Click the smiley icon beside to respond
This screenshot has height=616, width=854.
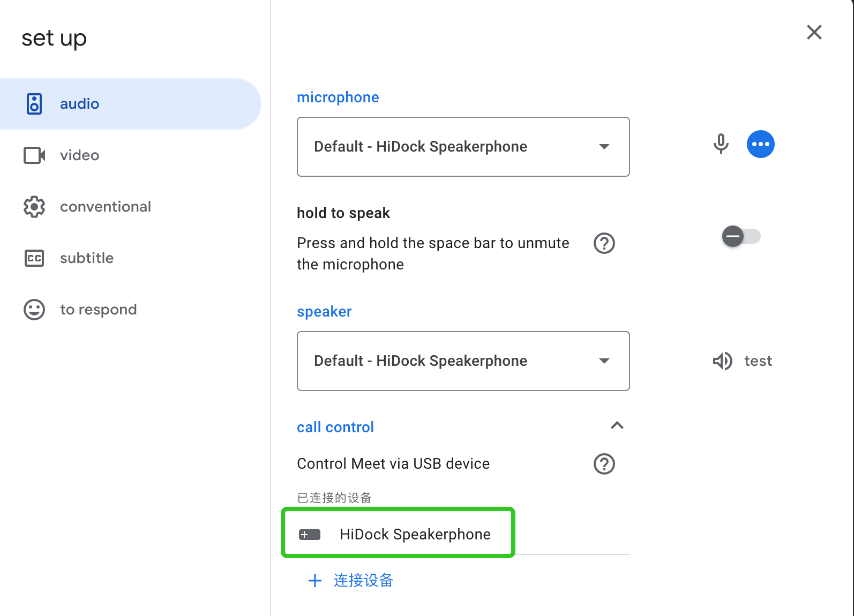(34, 310)
